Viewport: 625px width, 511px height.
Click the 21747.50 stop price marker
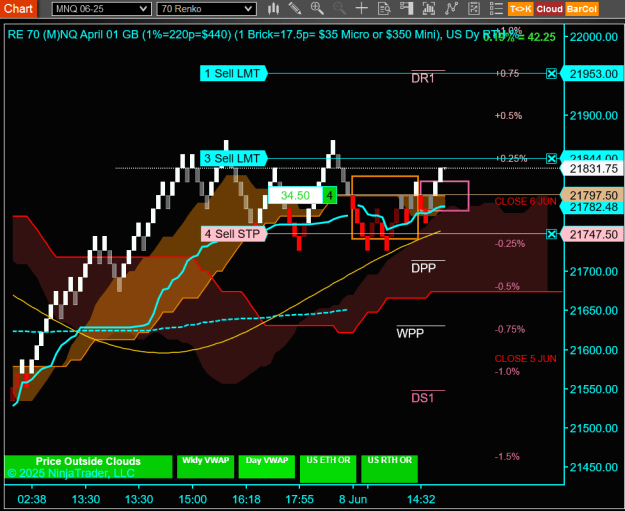tap(592, 234)
